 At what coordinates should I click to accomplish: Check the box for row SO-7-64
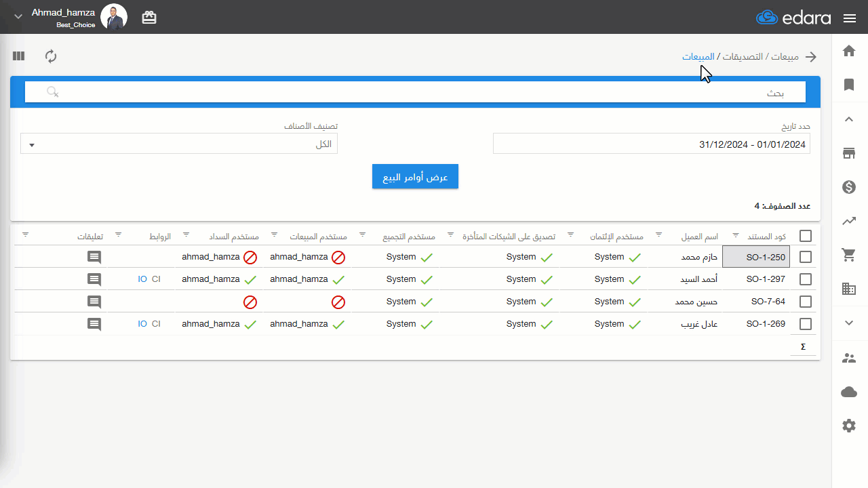[x=806, y=302]
